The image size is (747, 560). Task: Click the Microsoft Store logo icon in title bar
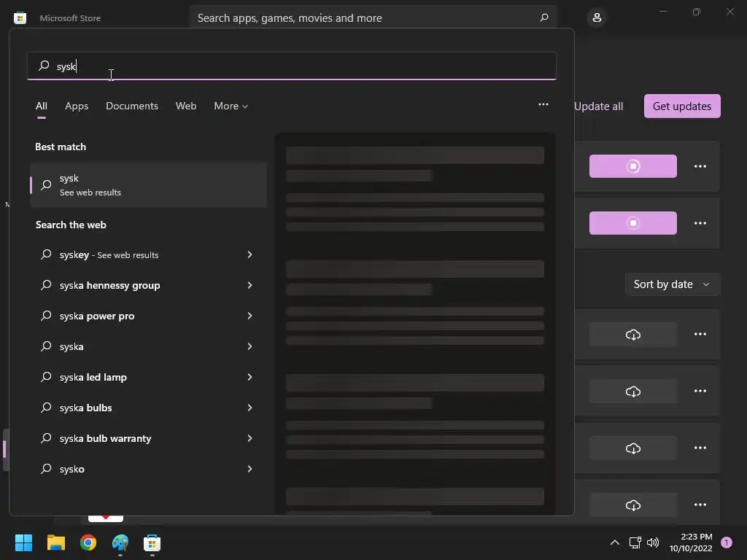tap(20, 18)
